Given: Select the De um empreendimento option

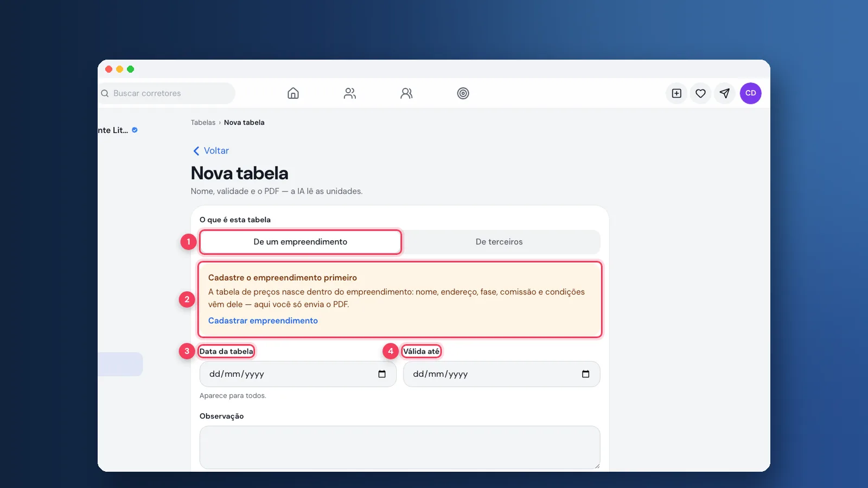Looking at the screenshot, I should [301, 242].
